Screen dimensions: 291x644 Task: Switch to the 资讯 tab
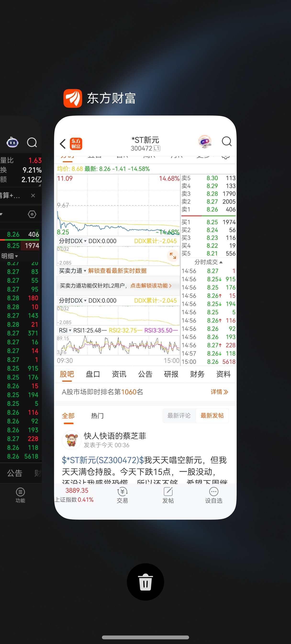(x=119, y=374)
